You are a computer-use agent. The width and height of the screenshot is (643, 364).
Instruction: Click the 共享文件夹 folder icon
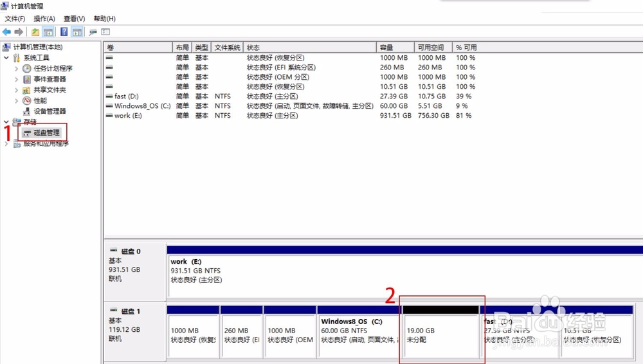point(26,90)
